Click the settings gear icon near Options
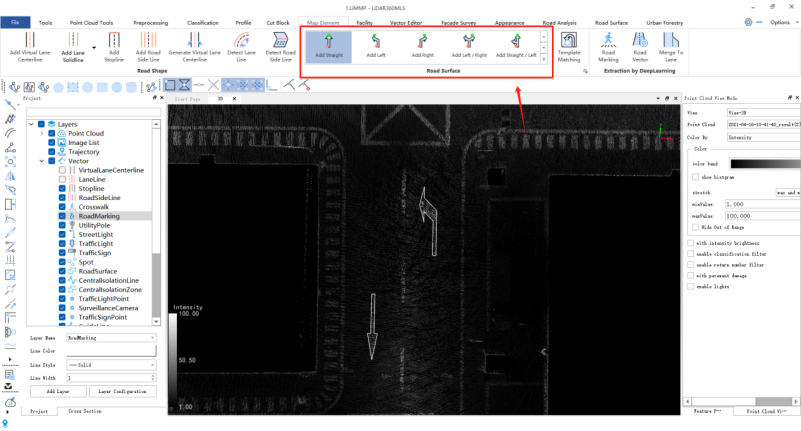801x431 pixels. 748,22
